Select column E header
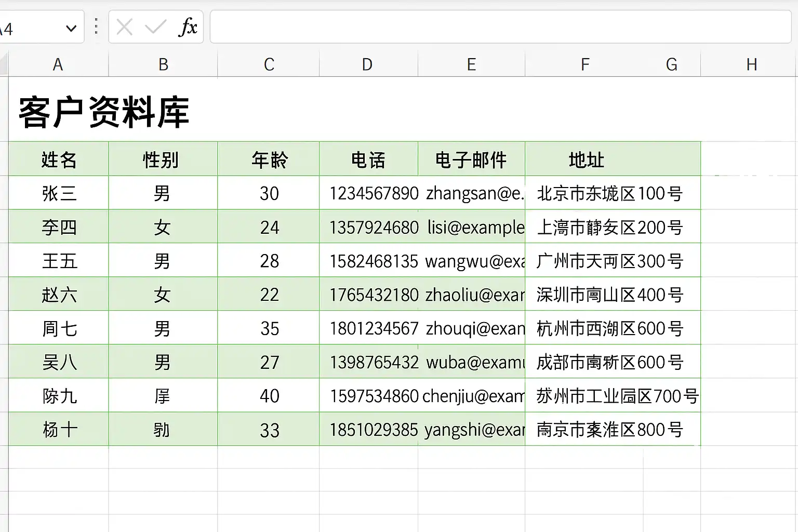 pos(471,64)
